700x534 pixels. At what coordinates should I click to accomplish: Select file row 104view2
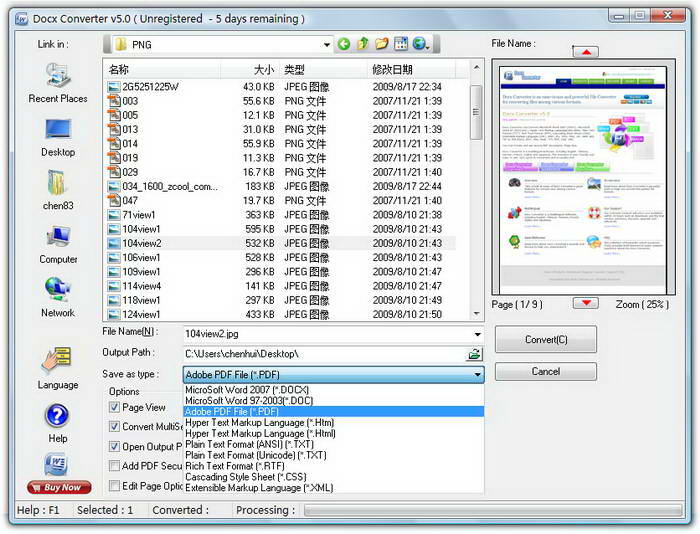(x=281, y=243)
